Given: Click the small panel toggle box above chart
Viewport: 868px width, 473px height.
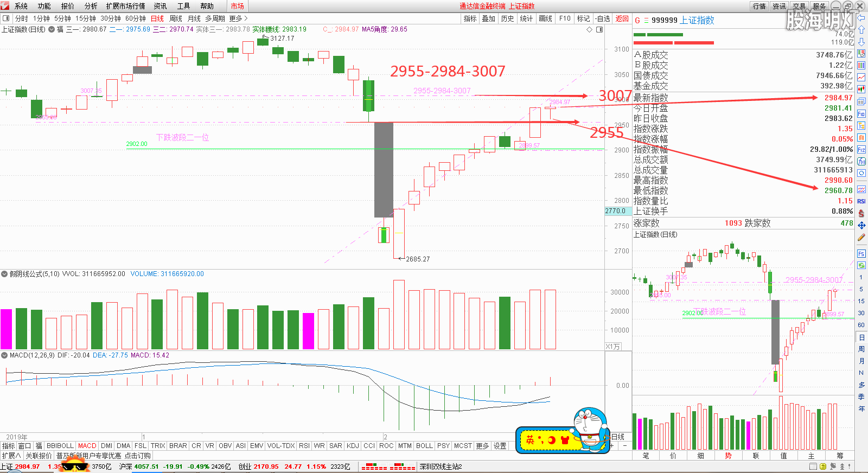Looking at the screenshot, I should click(599, 29).
